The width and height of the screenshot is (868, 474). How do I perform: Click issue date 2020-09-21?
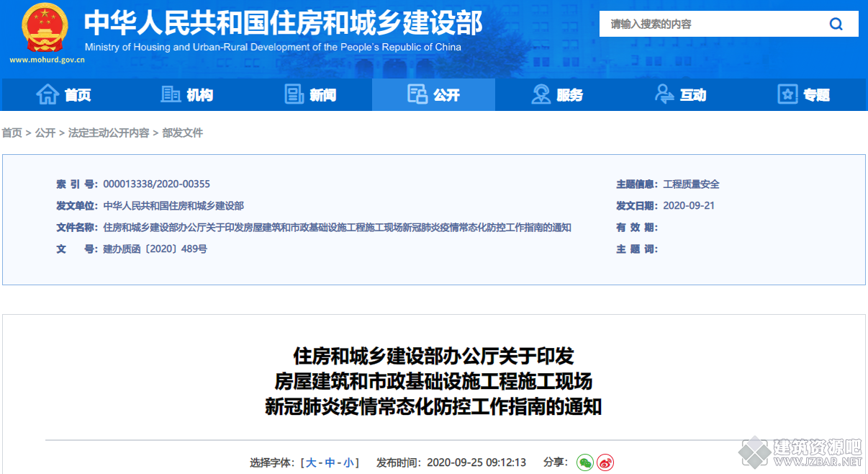[x=689, y=206]
